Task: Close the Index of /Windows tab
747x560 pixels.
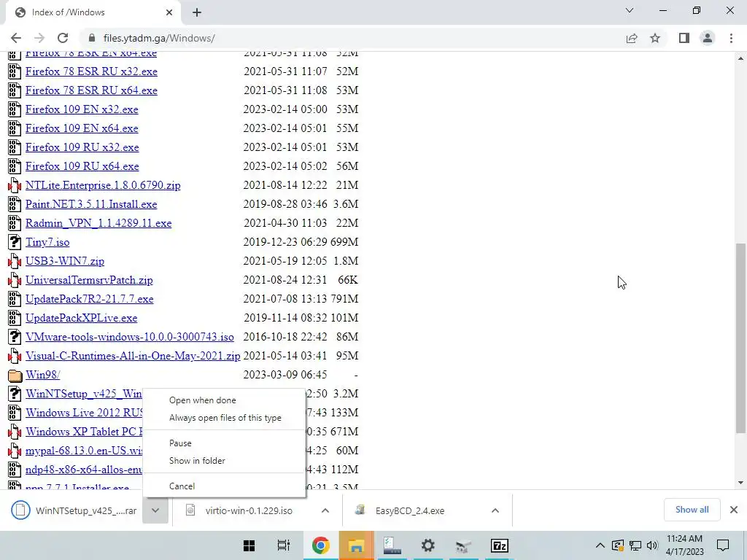Action: (x=169, y=12)
